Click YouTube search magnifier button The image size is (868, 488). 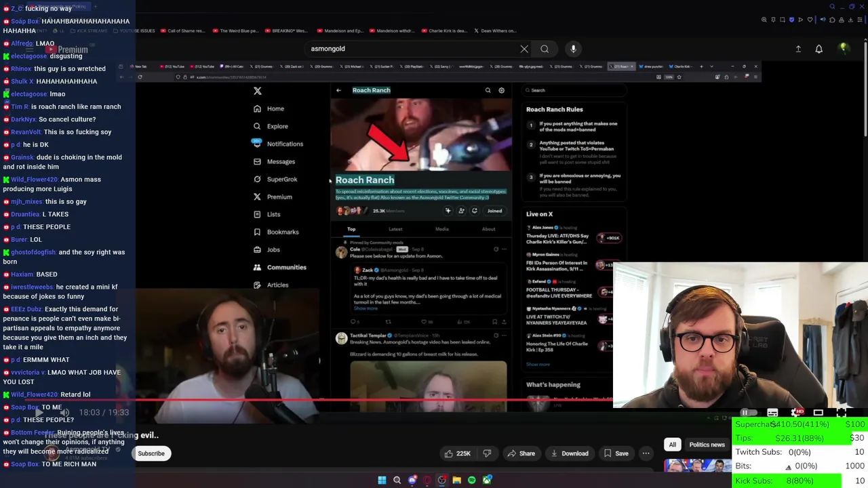[545, 49]
